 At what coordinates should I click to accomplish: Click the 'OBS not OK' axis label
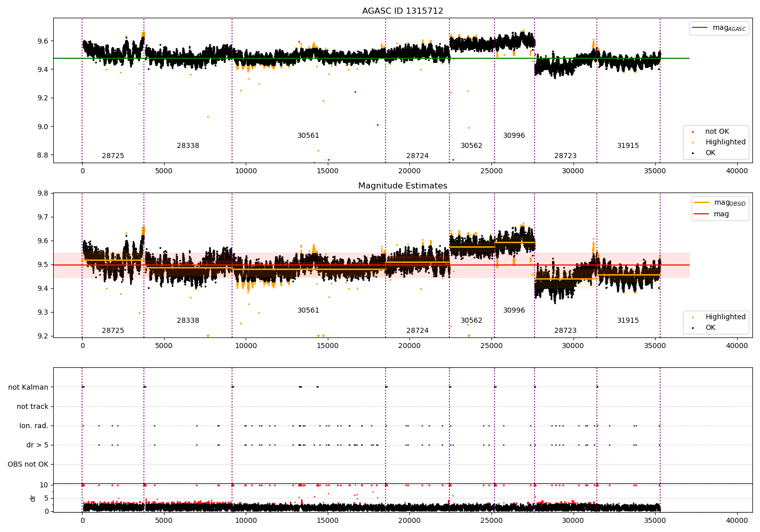28,464
